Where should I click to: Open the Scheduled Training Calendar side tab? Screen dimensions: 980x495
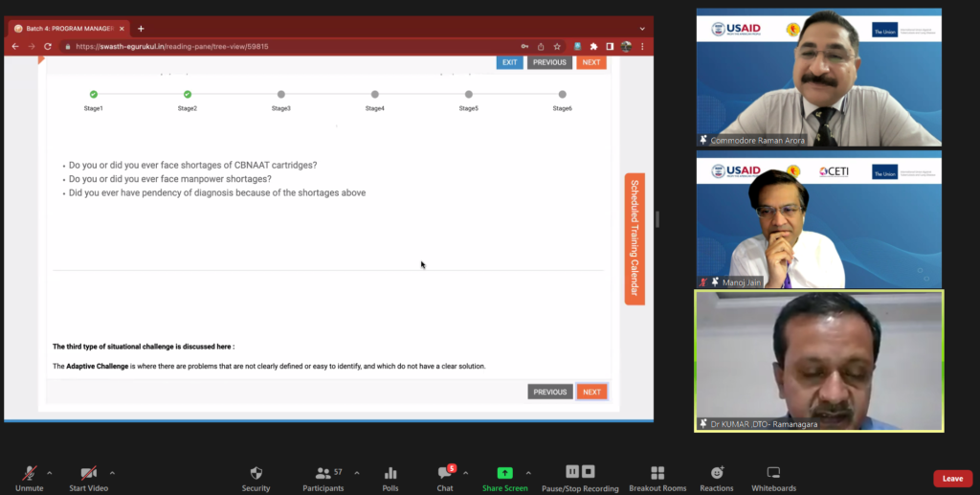635,238
